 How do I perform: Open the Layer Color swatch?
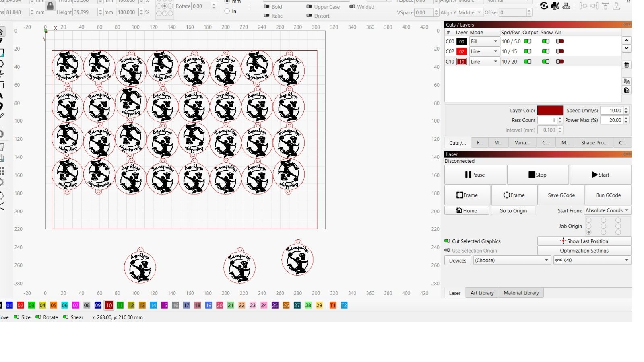(550, 110)
